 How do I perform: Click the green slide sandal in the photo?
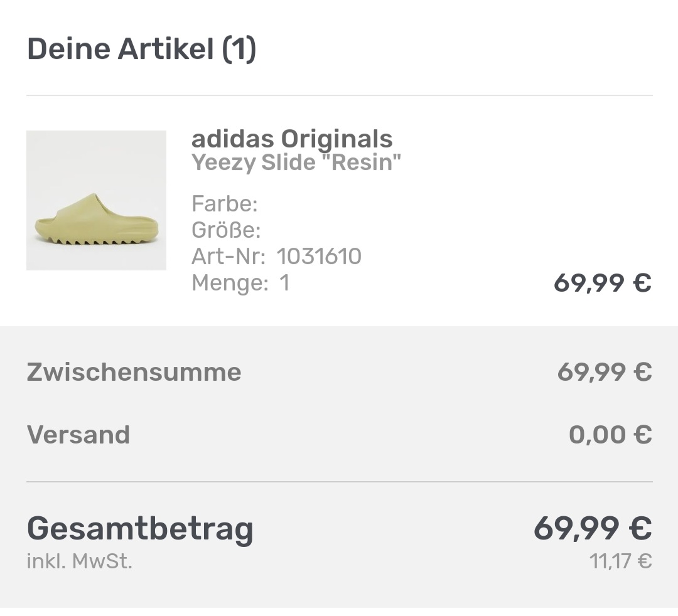coord(96,220)
